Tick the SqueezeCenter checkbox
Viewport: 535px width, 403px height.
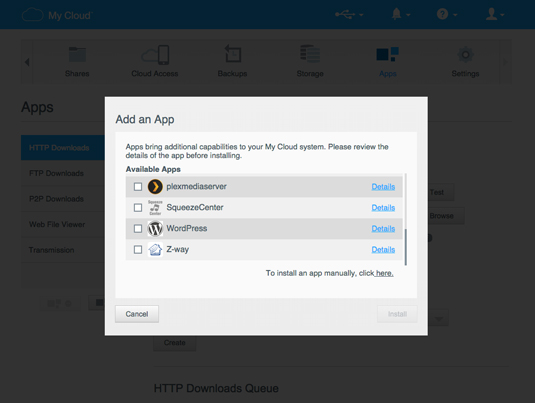[138, 207]
